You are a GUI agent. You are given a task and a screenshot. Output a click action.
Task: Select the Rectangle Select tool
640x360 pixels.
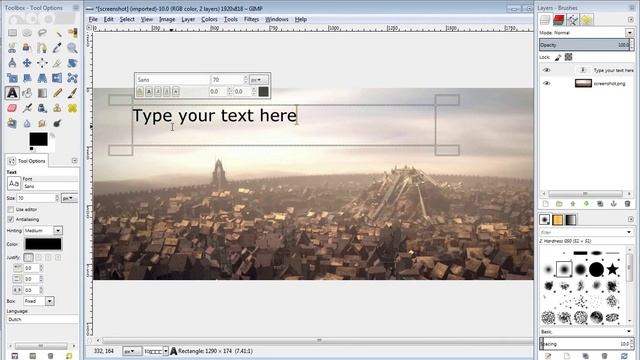[12, 33]
